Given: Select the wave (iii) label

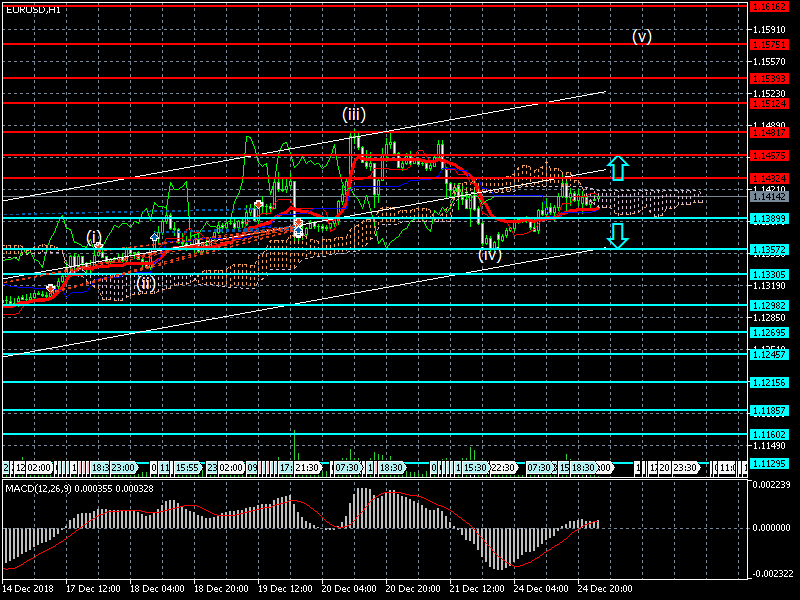Looking at the screenshot, I should pos(354,113).
